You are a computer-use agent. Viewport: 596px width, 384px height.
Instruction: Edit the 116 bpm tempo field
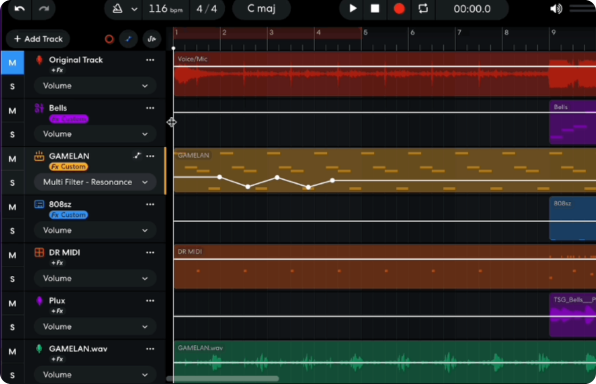(x=165, y=8)
